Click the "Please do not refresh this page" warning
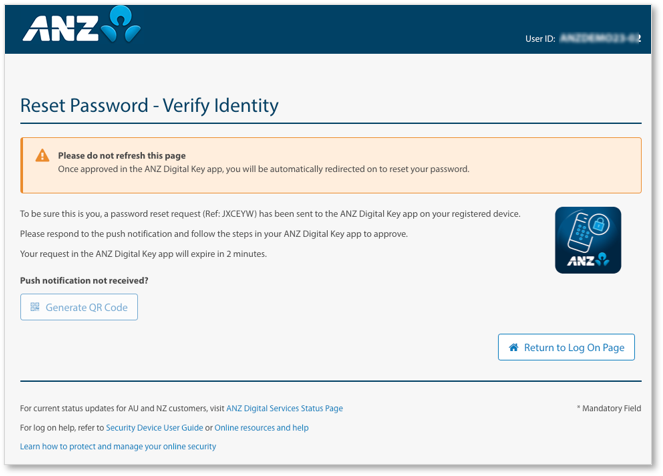This screenshot has width=663, height=476. 121,155
